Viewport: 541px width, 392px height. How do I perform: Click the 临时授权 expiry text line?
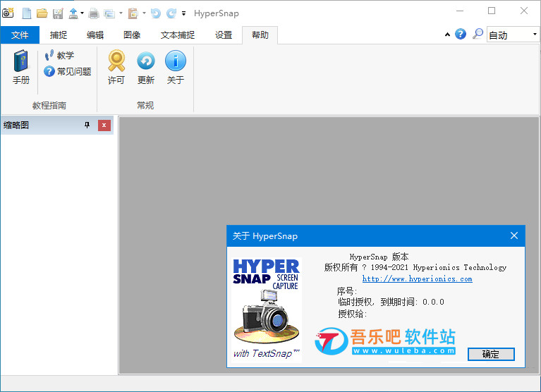click(x=391, y=302)
